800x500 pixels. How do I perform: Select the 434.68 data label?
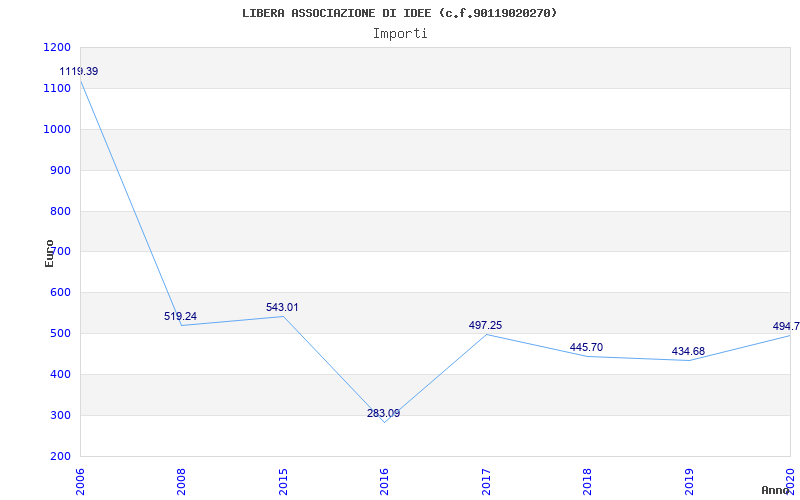coord(688,352)
